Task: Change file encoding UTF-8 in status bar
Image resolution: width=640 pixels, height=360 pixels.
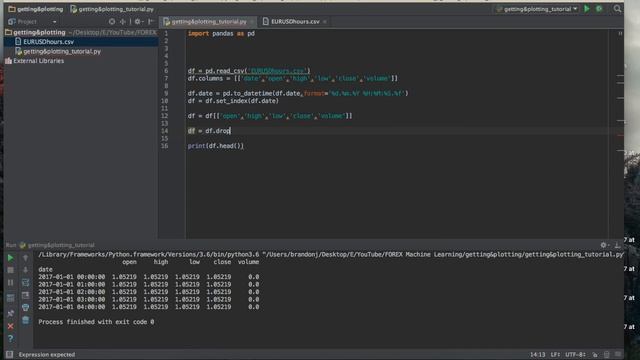Action: (576, 354)
